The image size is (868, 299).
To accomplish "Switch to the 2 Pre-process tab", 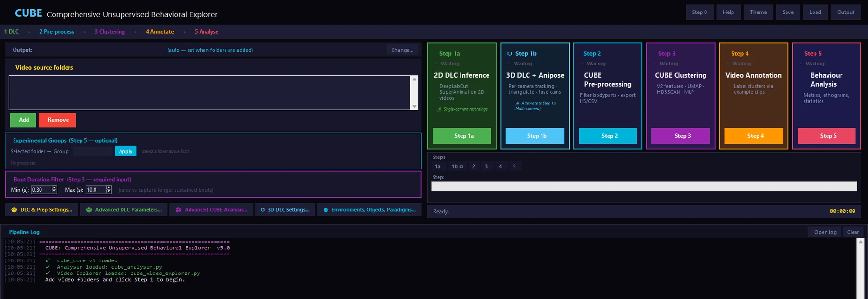I will coord(57,32).
